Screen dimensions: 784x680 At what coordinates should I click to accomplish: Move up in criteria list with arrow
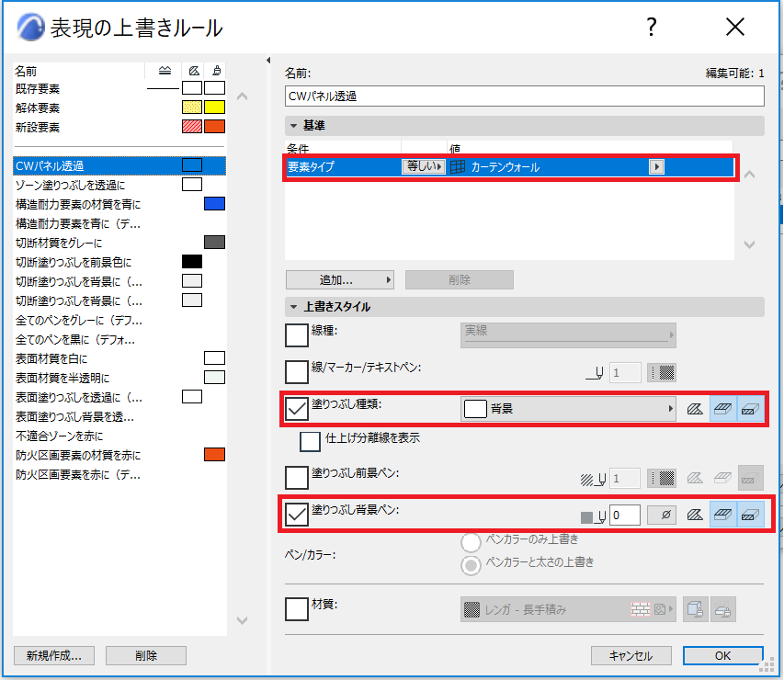point(749,175)
